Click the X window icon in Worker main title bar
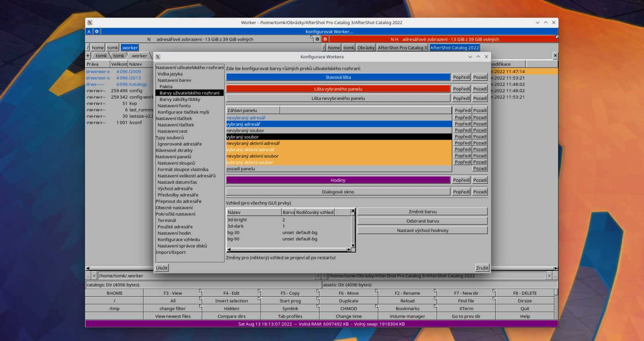 click(90, 23)
